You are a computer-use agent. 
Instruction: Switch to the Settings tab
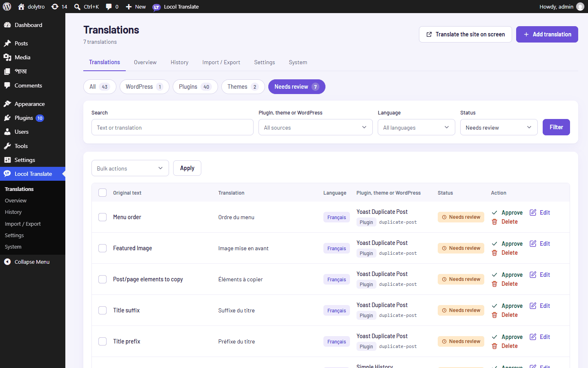tap(265, 62)
